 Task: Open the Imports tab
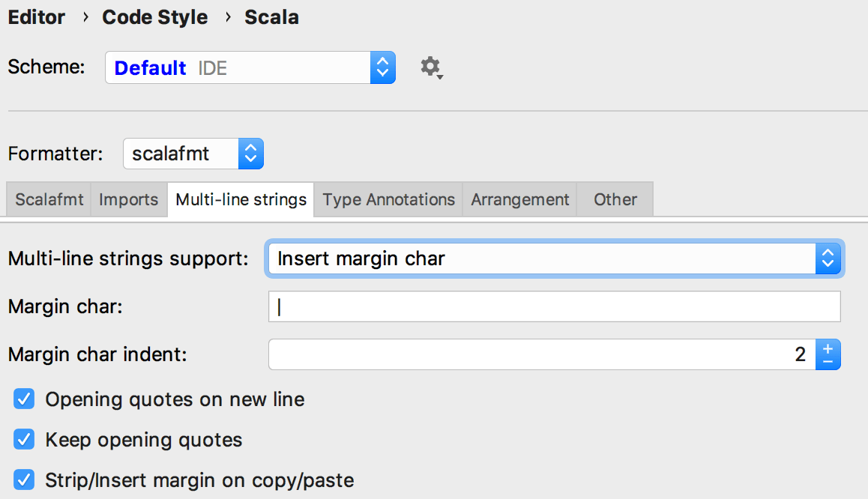[129, 199]
